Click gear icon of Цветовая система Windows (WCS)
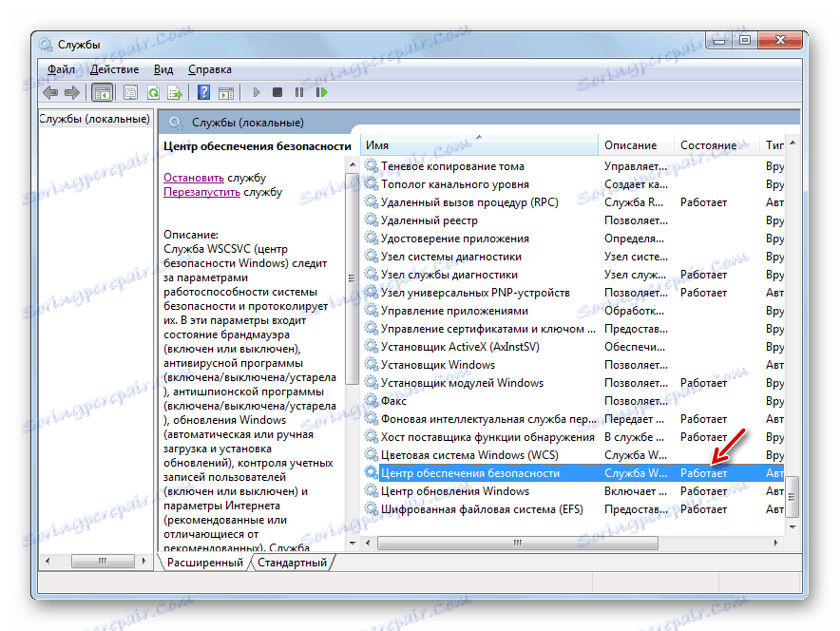Image resolution: width=840 pixels, height=631 pixels. click(x=372, y=455)
